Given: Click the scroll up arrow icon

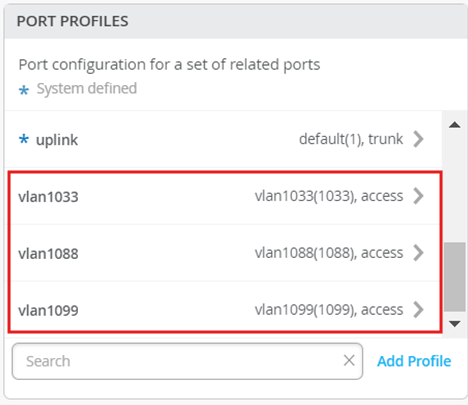Looking at the screenshot, I should pos(455,125).
